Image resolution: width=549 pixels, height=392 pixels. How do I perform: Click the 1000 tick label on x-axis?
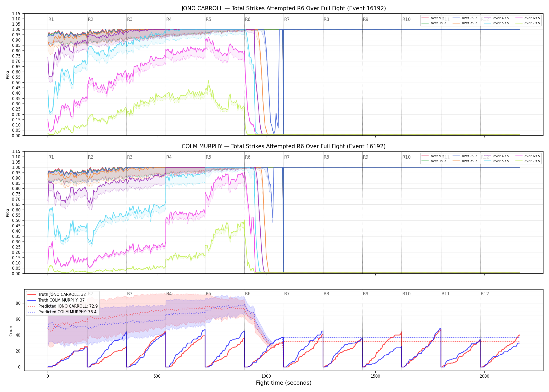pyautogui.click(x=266, y=376)
